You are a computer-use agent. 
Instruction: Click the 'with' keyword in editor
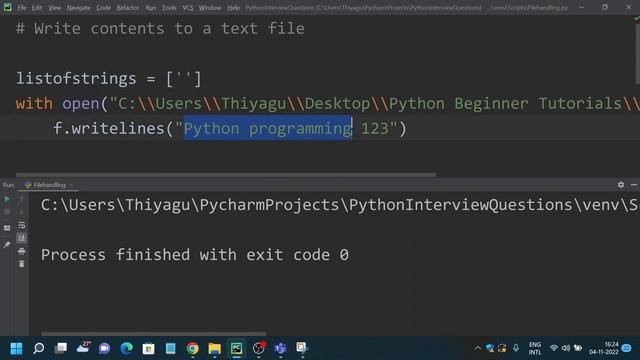click(x=34, y=104)
